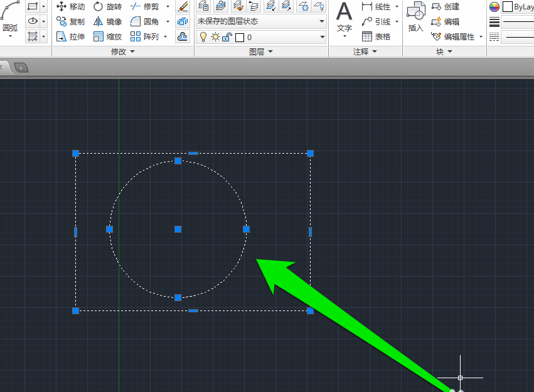Activate the Scale (缩放) tool

[x=107, y=37]
